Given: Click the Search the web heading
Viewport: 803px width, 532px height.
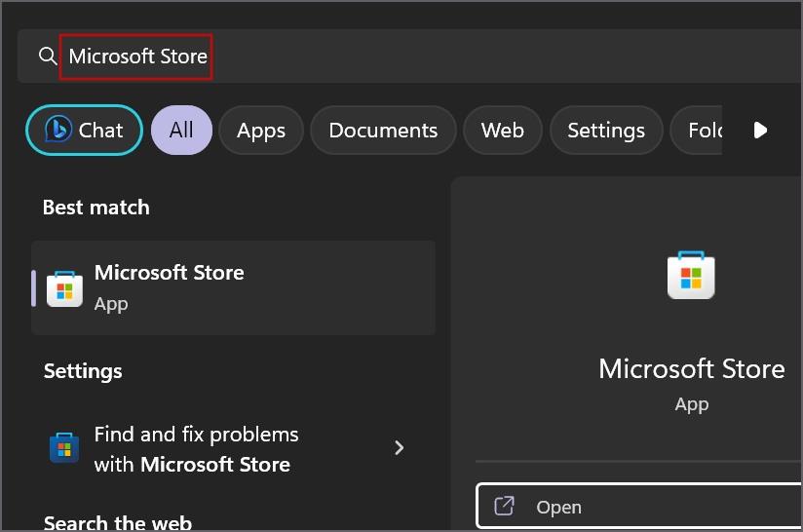Looking at the screenshot, I should tap(118, 523).
